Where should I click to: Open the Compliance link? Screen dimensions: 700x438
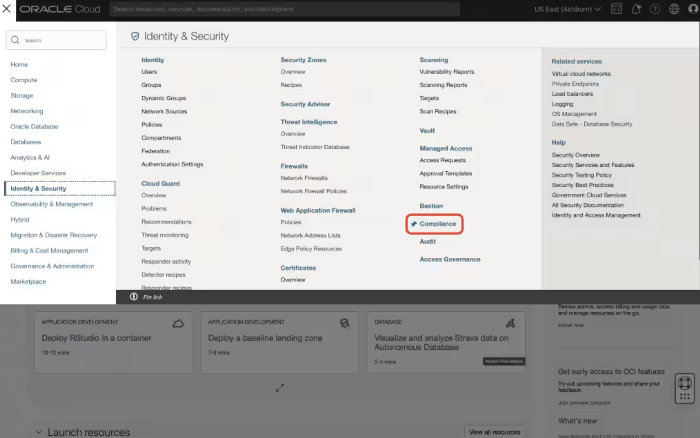tap(438, 224)
